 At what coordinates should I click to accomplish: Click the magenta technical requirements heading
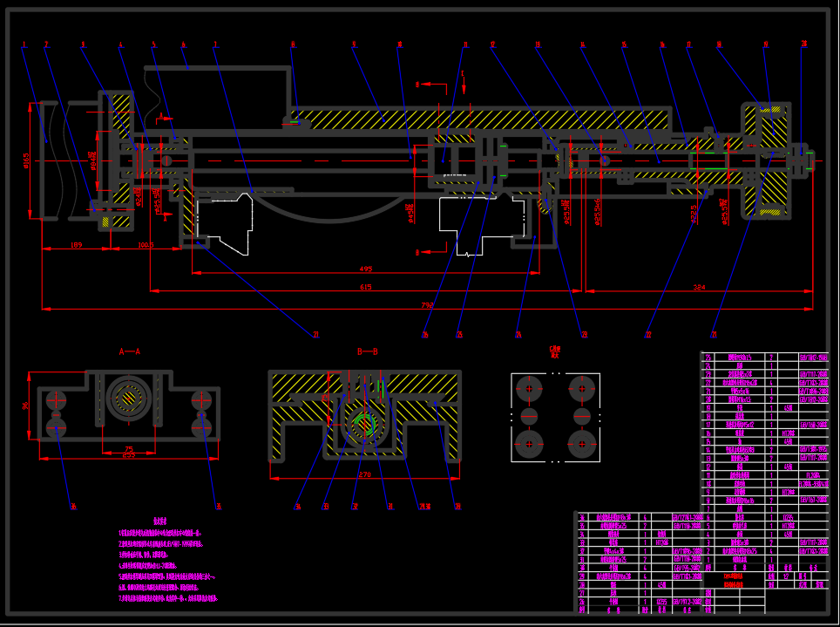tap(160, 521)
